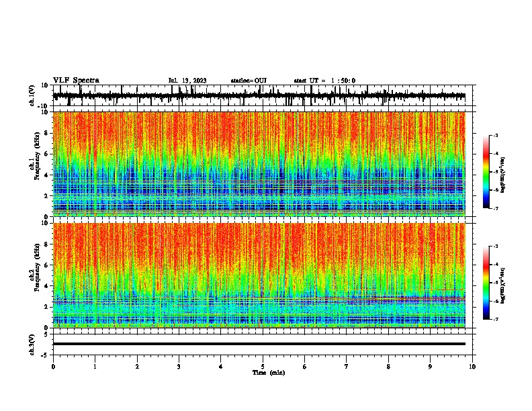This screenshot has width=532, height=411.
Task: Click the '8' kHz tick on ch.2 frequency axis
Action: 47,244
